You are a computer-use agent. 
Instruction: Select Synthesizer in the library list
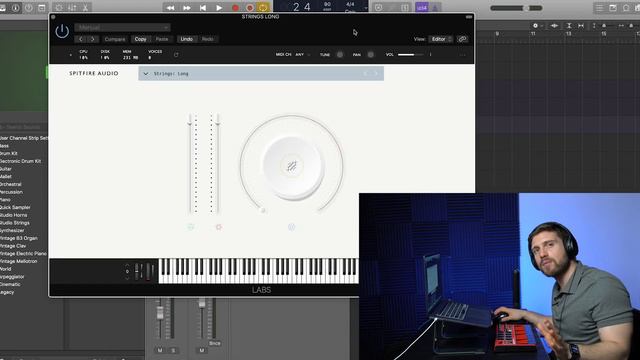tap(12, 231)
